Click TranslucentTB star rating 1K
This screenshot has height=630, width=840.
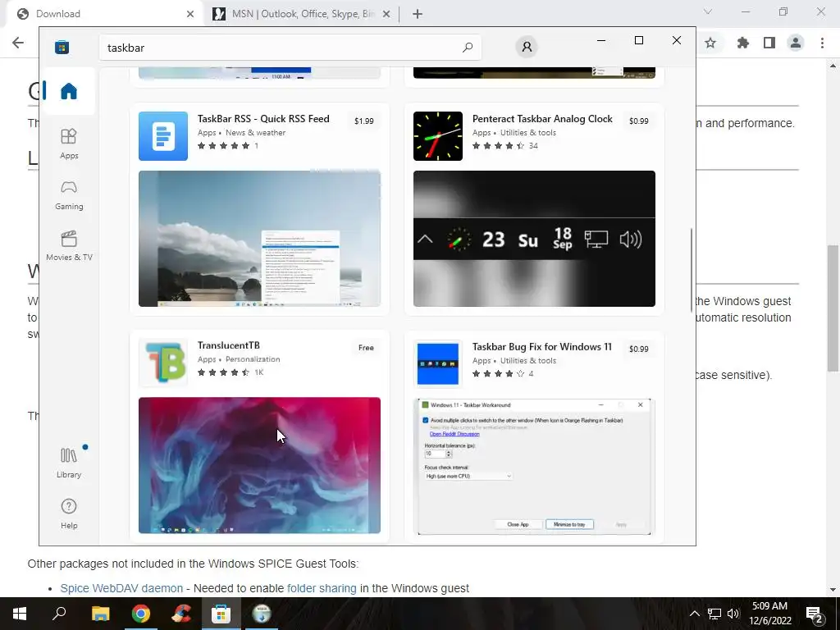231,372
